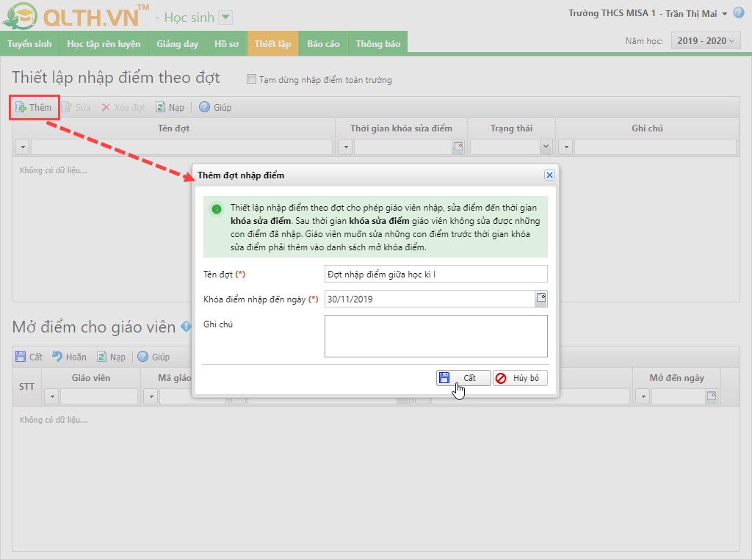Click Cất button in the dialog

(x=463, y=378)
